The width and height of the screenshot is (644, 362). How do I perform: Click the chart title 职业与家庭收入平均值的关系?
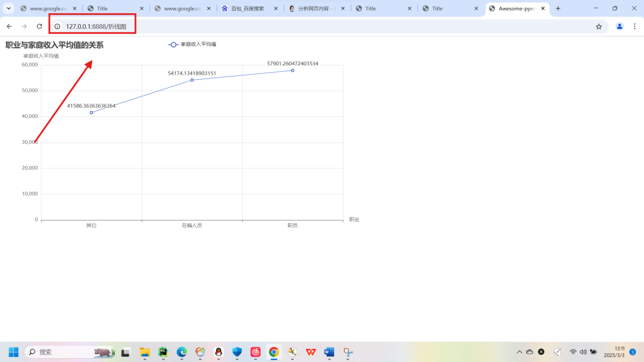coord(54,45)
